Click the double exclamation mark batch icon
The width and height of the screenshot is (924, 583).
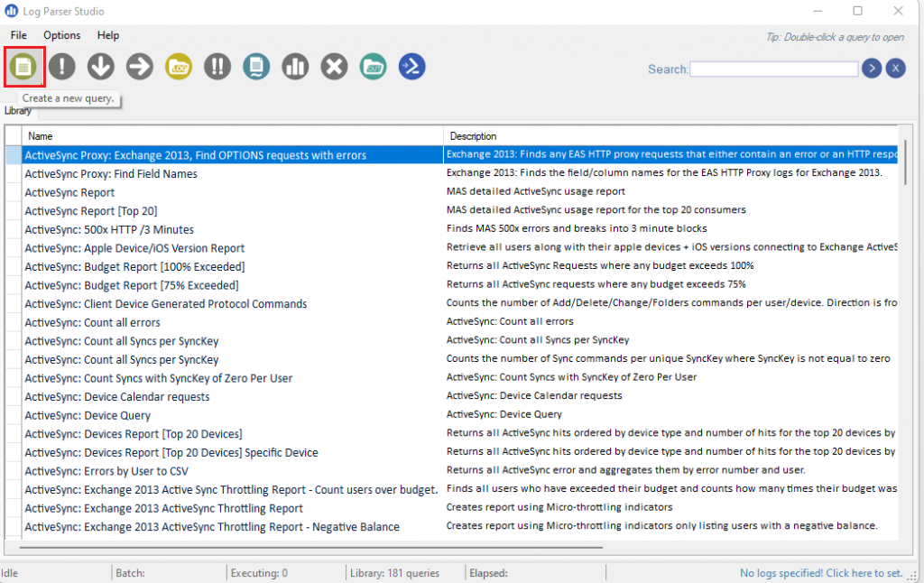[217, 67]
